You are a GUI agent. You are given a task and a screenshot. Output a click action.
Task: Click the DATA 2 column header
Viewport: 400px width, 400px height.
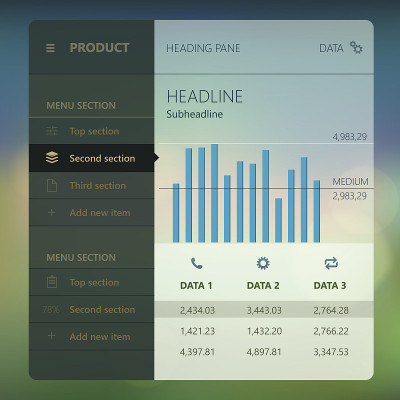263,286
